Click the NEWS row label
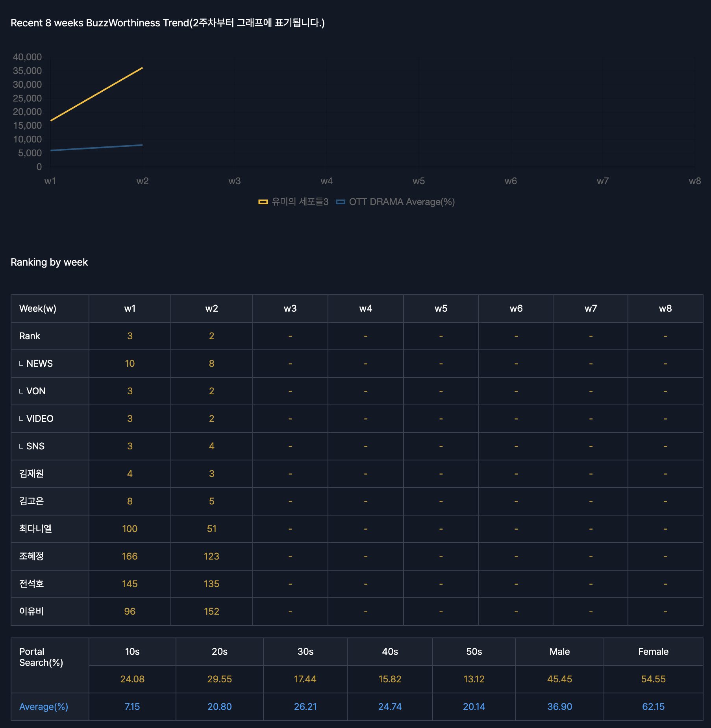Viewport: 711px width, 728px height. [x=39, y=364]
